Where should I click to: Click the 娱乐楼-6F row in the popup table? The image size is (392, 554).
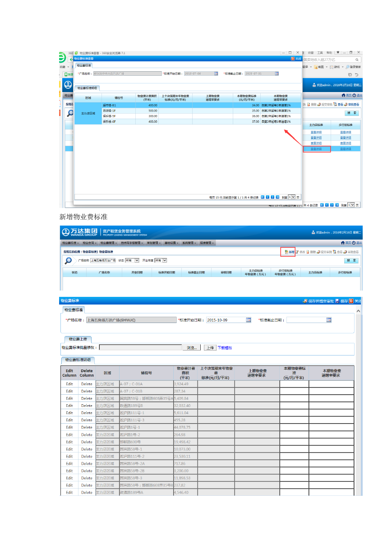188,121
